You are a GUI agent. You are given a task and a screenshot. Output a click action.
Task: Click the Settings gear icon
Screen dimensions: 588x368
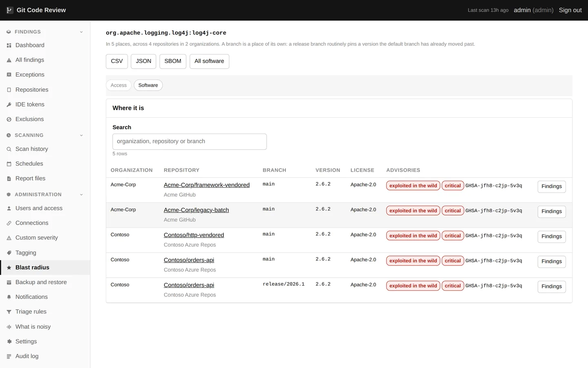coord(9,342)
